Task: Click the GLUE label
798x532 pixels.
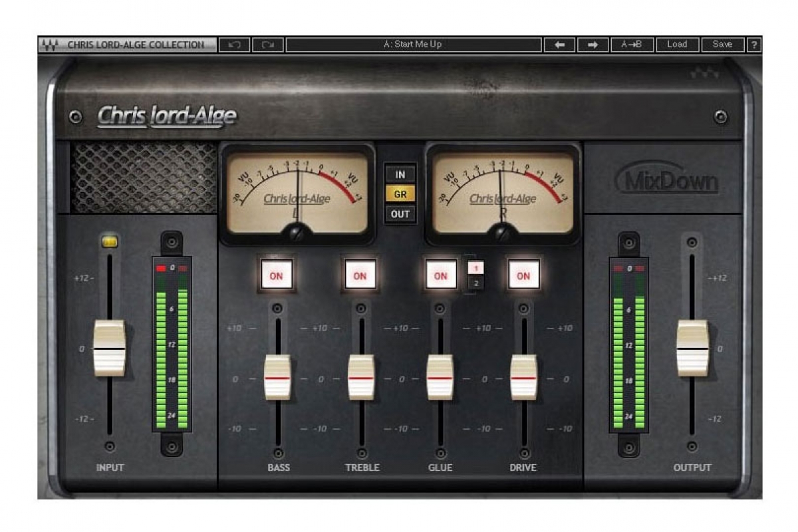Action: (440, 467)
